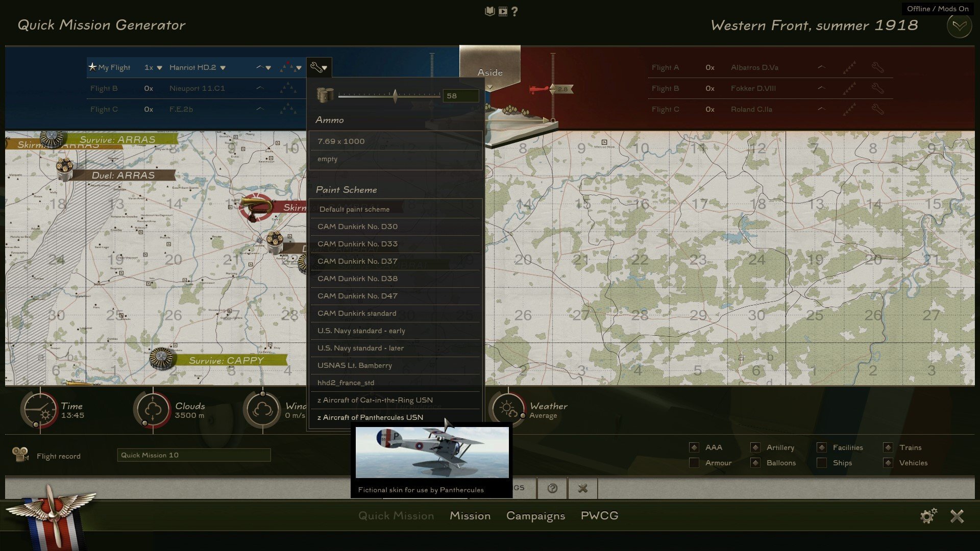Click the Quick Mission 10 name field
980x551 pixels.
click(x=194, y=455)
